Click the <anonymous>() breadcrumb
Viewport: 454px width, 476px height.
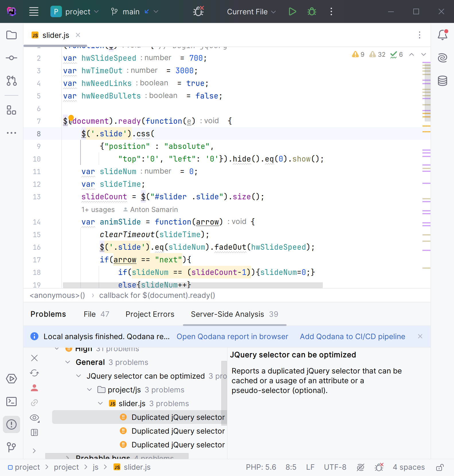pos(57,295)
